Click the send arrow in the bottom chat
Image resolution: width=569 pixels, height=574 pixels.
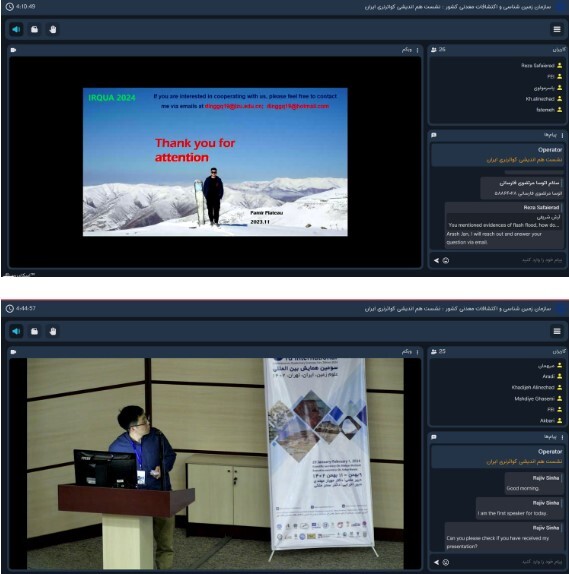click(436, 562)
